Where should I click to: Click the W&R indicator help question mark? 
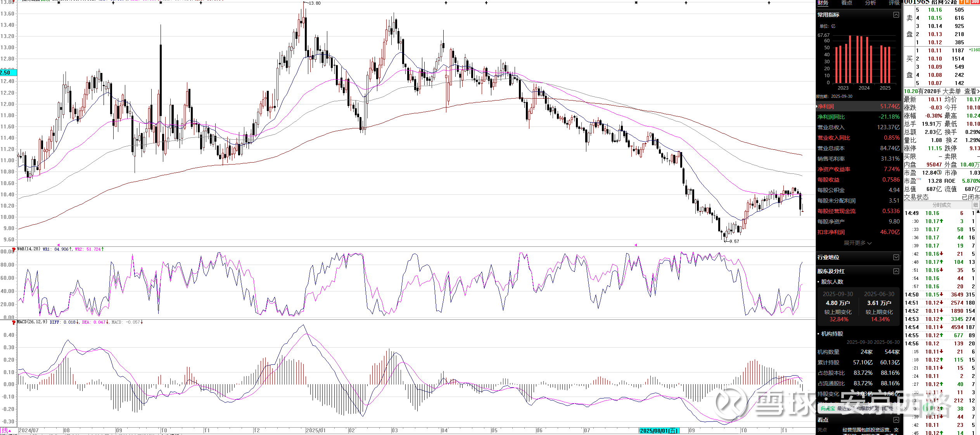[14, 250]
